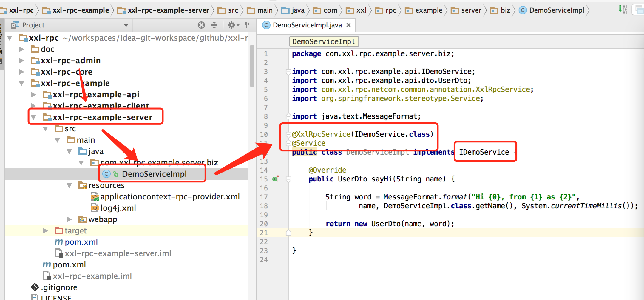This screenshot has height=300, width=644.
Task: Select the webapp folder
Action: (x=103, y=219)
